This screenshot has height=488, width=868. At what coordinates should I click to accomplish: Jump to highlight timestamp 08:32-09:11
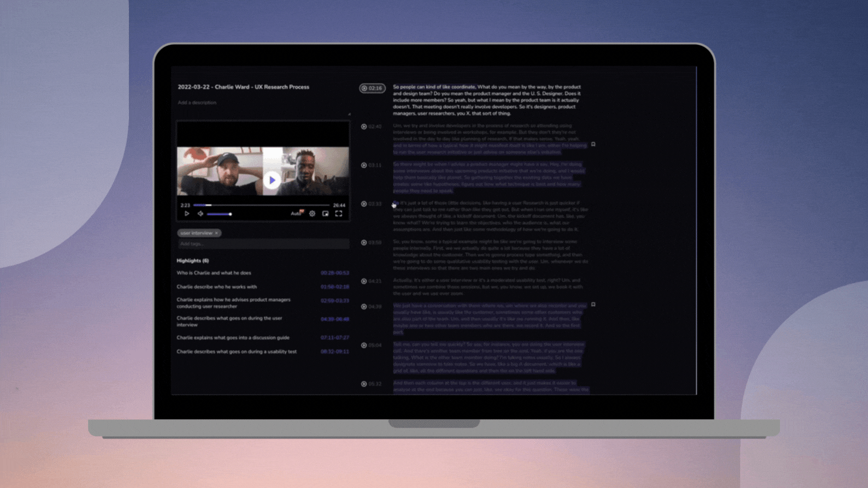[x=335, y=351]
